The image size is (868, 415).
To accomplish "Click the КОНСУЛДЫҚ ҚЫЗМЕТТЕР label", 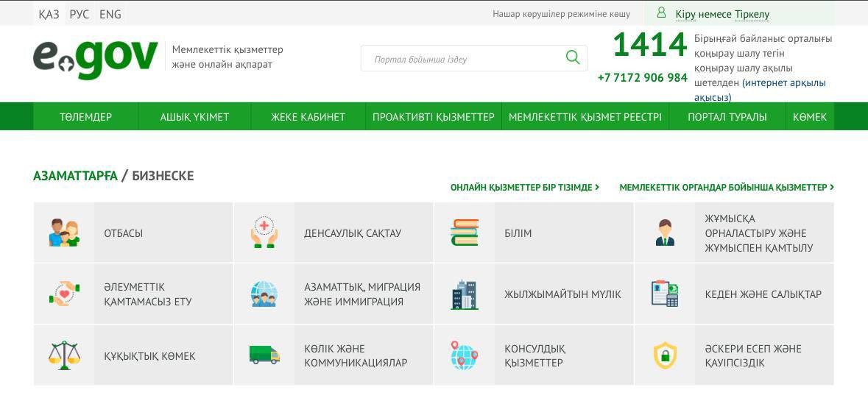I will (x=534, y=356).
